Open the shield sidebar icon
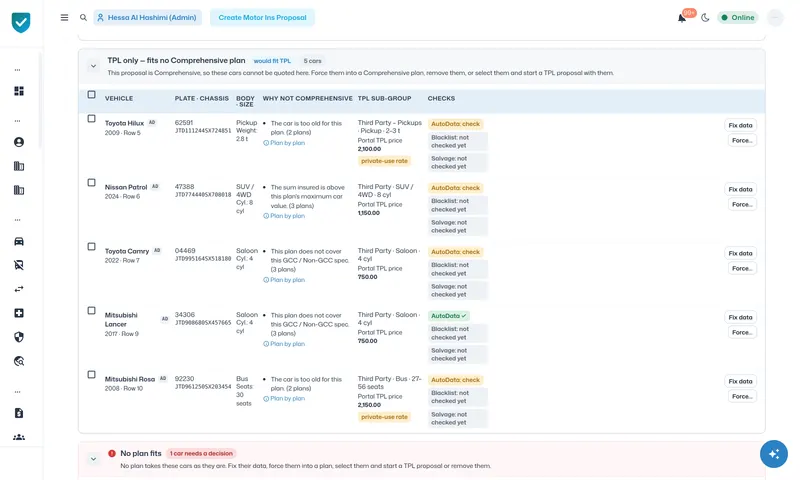Screen dimensions: 800x480 pos(19,337)
